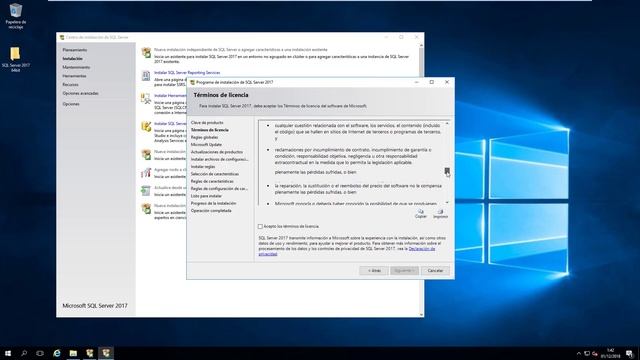Click last 'Nueva instalación' icon in list
640x360 pixels.
tap(146, 209)
